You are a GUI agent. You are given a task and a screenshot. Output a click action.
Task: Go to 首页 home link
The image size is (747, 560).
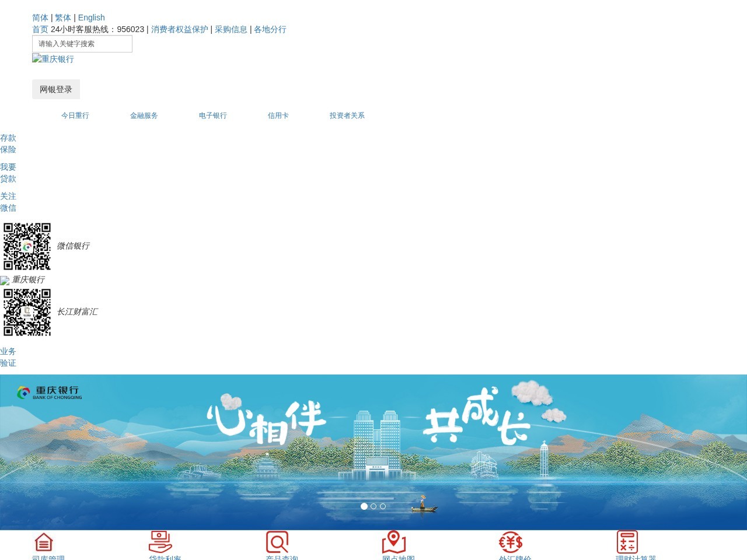(x=40, y=29)
